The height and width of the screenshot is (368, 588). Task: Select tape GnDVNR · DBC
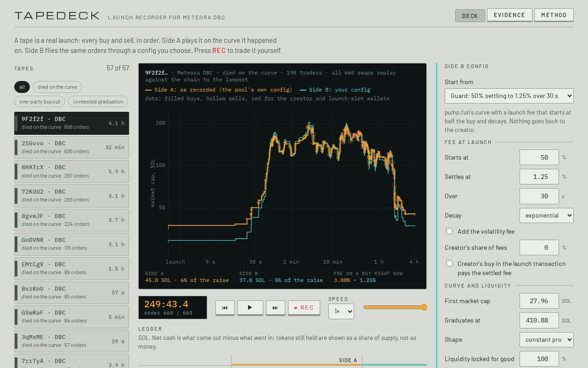point(72,244)
